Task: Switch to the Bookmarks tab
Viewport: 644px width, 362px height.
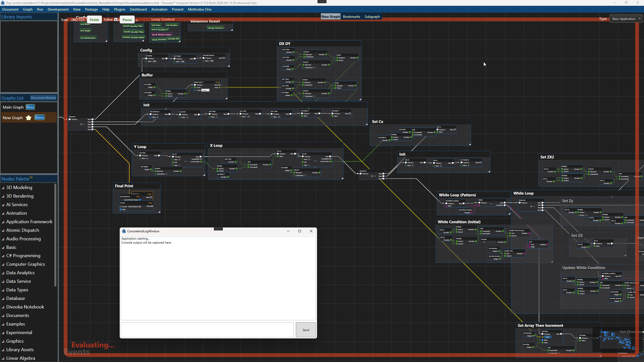Action: pyautogui.click(x=351, y=17)
